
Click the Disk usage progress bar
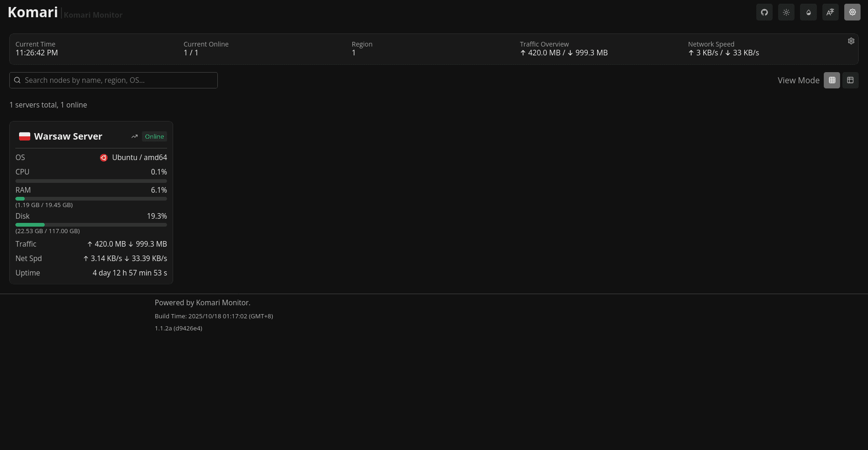point(91,225)
